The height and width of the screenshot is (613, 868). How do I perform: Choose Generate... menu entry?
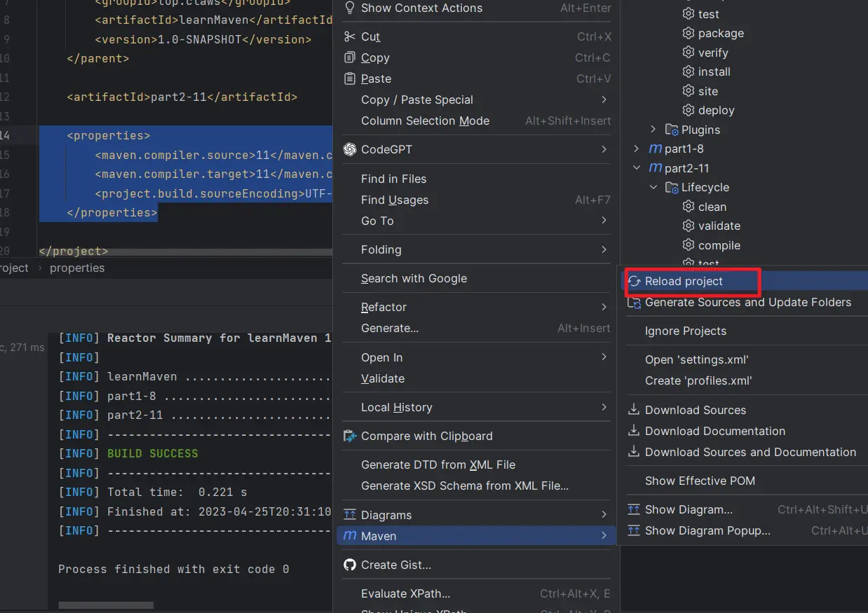coord(477,328)
